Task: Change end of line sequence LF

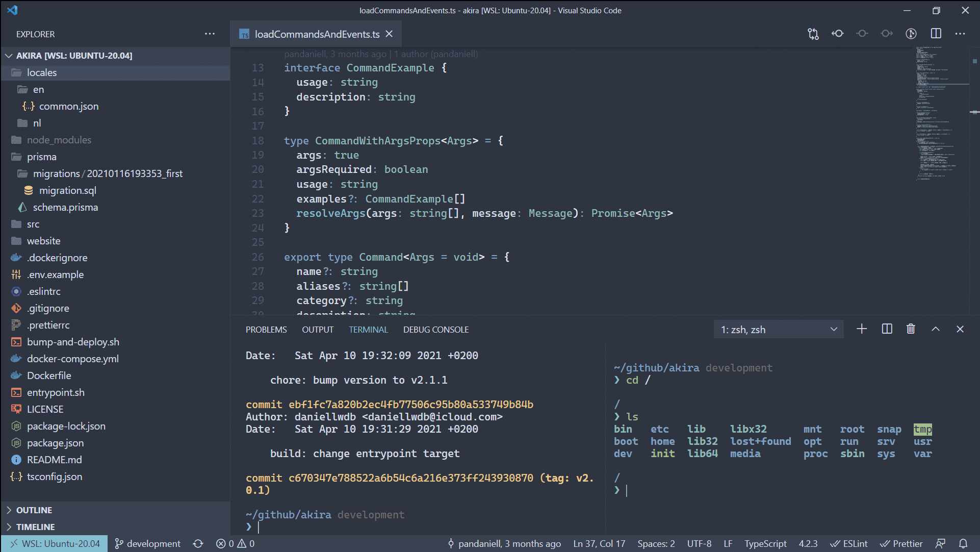Action: pyautogui.click(x=728, y=544)
